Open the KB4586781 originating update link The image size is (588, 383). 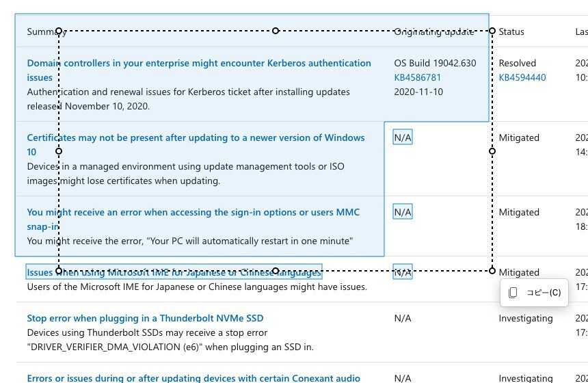coord(417,77)
